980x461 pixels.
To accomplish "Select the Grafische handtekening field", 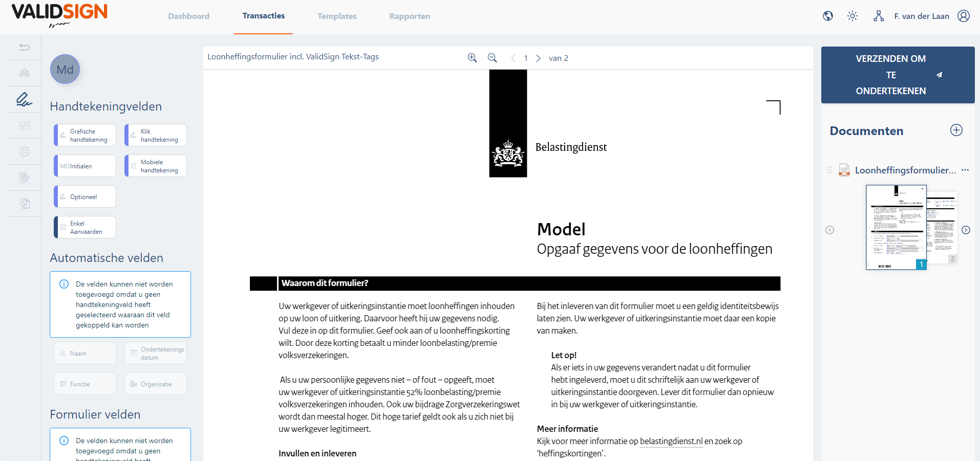I will (x=85, y=135).
